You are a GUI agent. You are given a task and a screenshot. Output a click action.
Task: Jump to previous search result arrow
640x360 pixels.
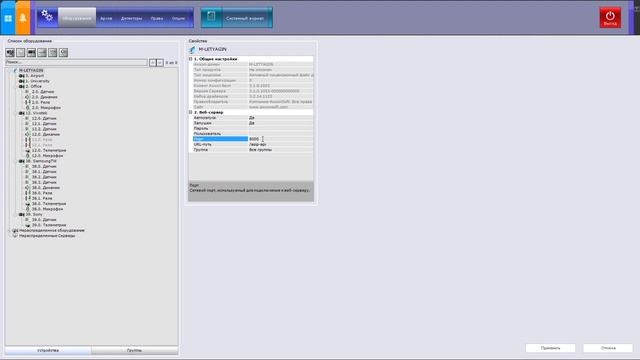coord(153,62)
